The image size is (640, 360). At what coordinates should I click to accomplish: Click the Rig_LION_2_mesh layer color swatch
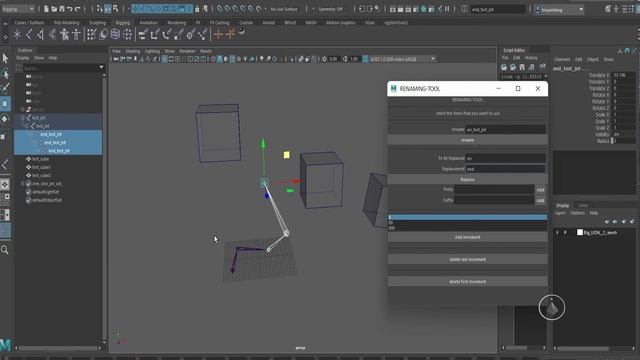(580, 232)
